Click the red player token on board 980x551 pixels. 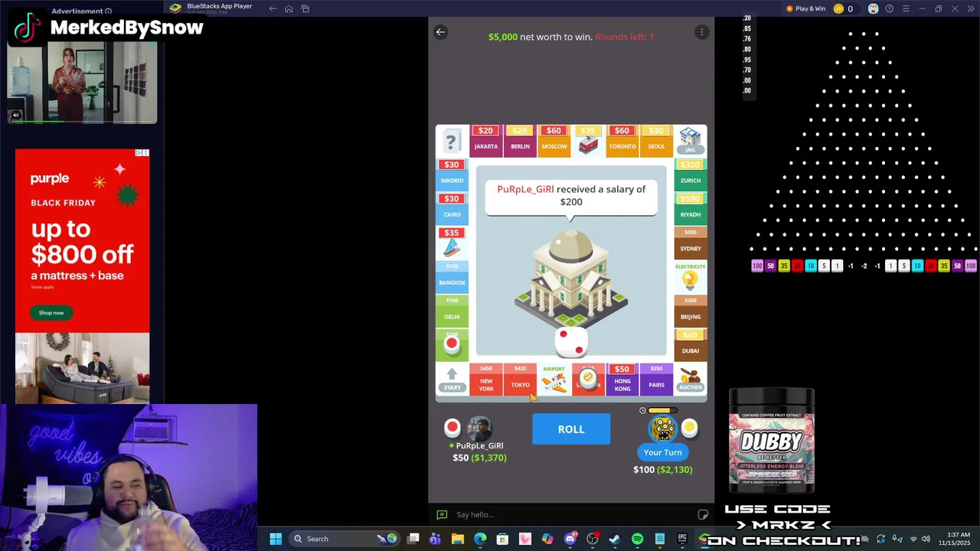pos(452,344)
